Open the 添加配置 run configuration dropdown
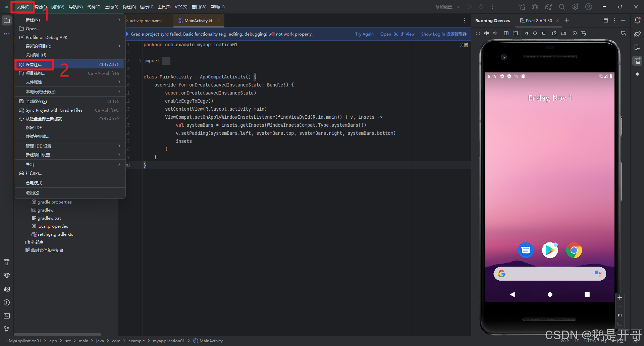644x346 pixels. click(448, 7)
